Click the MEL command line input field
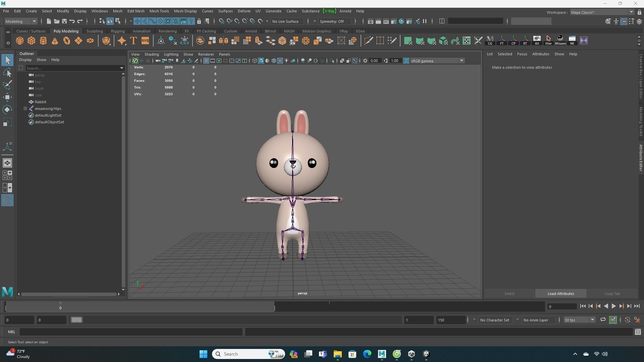The image size is (644, 362). [x=131, y=332]
